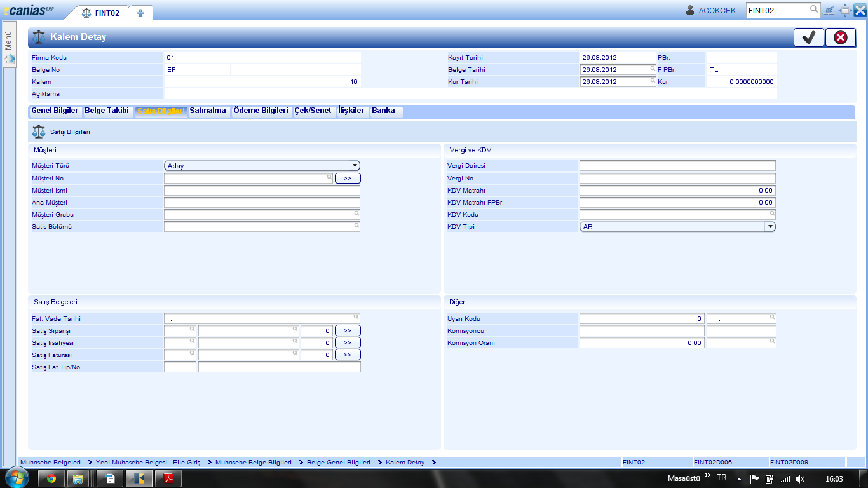This screenshot has width=868, height=488.
Task: Select the FINT02 window tab
Action: (x=101, y=13)
